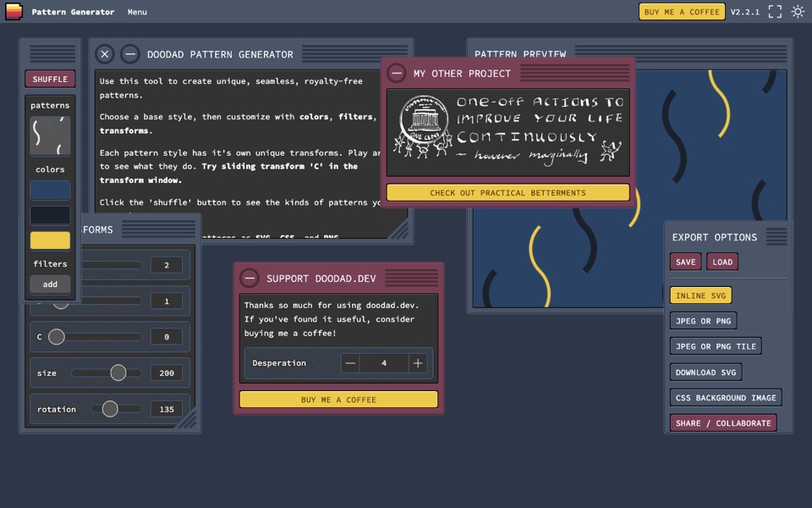The height and width of the screenshot is (508, 812).
Task: Click the top-bar Buy Me A Coffee button
Action: (x=682, y=12)
